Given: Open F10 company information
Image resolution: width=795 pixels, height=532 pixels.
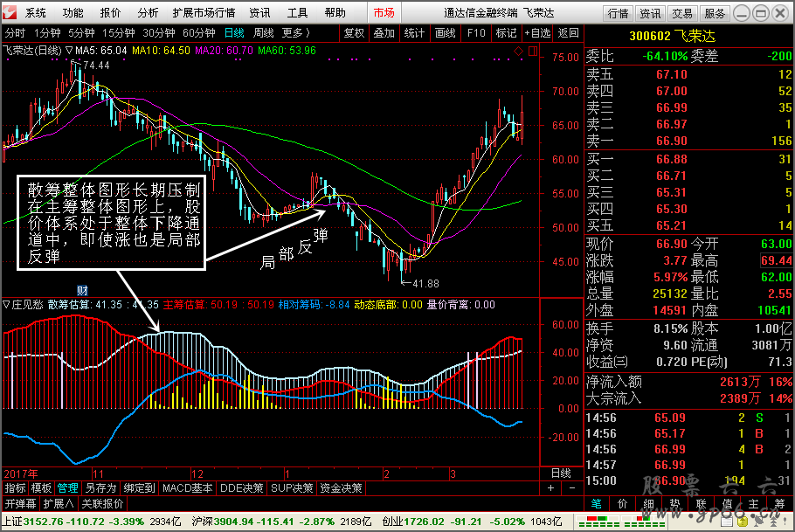Looking at the screenshot, I should pyautogui.click(x=476, y=33).
